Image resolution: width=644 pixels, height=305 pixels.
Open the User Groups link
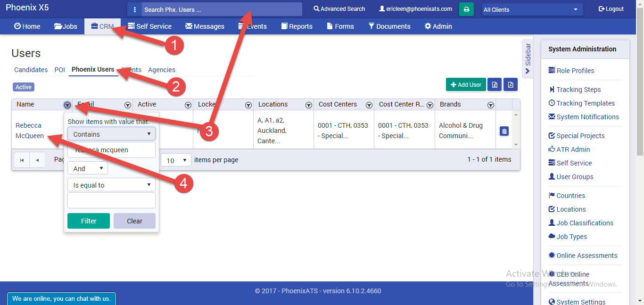[x=571, y=177]
